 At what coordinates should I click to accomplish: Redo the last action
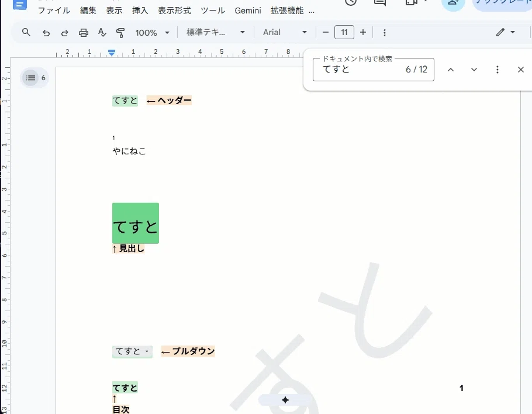pyautogui.click(x=64, y=33)
